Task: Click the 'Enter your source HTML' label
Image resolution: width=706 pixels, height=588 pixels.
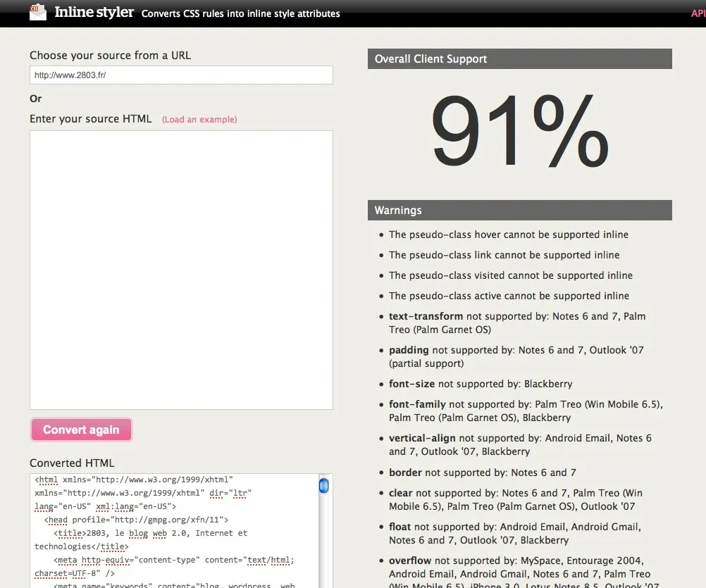Action: click(x=90, y=119)
